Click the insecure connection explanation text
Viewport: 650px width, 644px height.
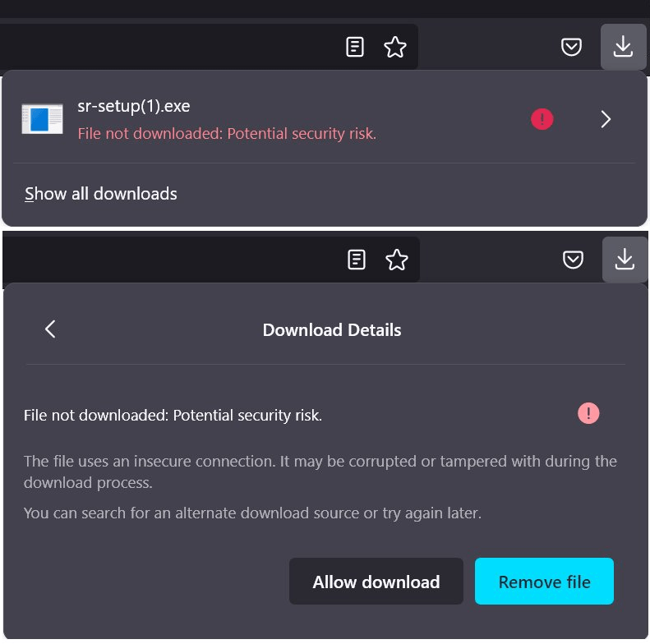click(x=320, y=471)
